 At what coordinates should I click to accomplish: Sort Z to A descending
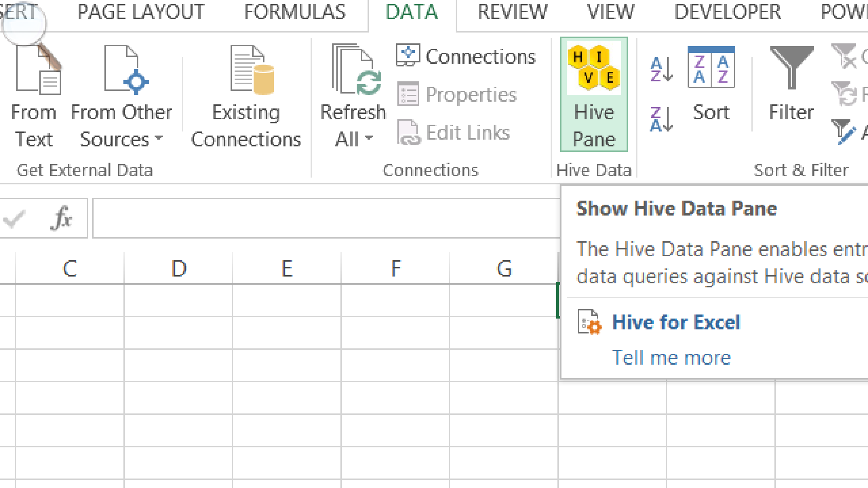coord(661,120)
